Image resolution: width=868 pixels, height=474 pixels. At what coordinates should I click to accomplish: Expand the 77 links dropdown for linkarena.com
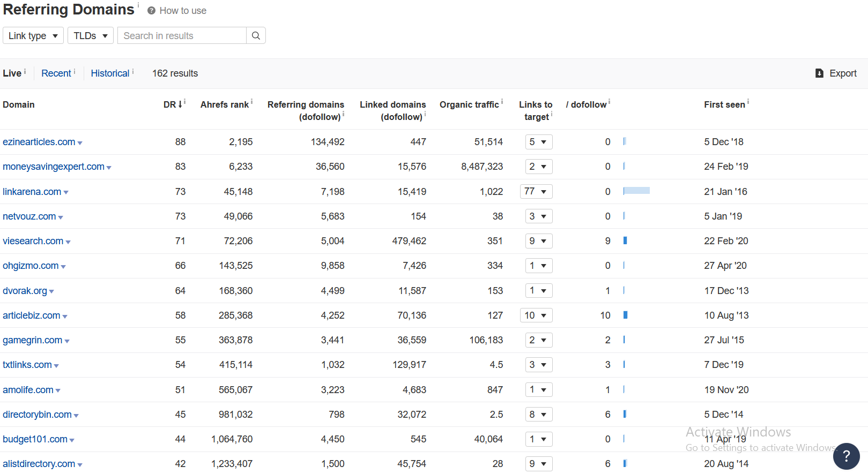point(536,191)
